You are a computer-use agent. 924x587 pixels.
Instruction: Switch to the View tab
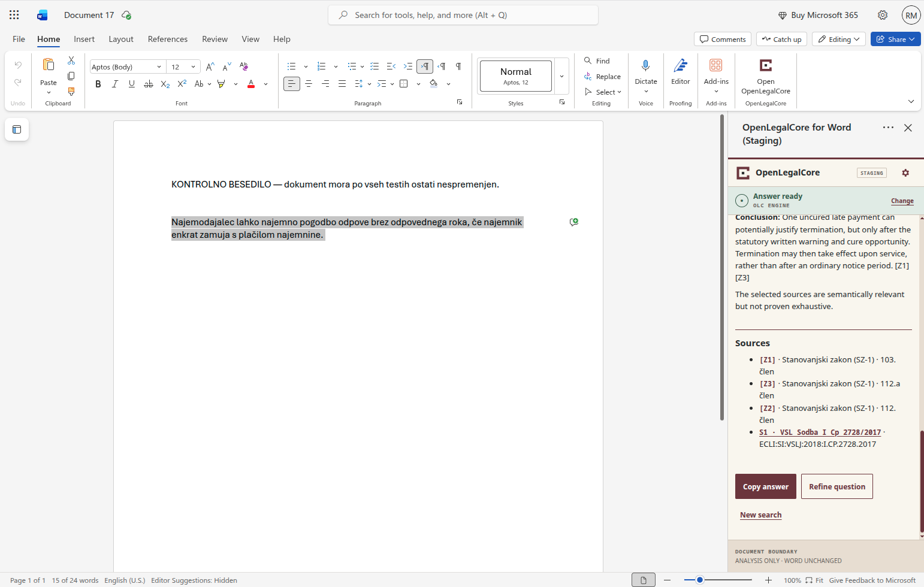pos(250,39)
